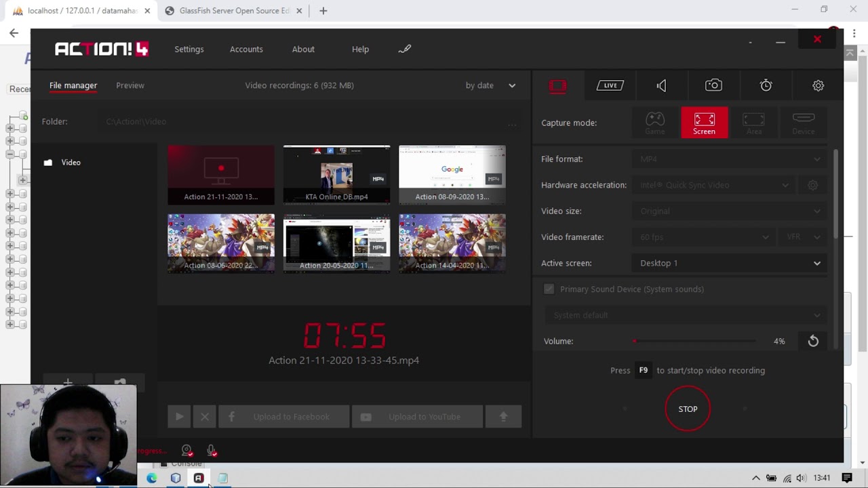Open Active screen Desktop 1 dropdown
The height and width of the screenshot is (488, 868).
[x=731, y=263]
